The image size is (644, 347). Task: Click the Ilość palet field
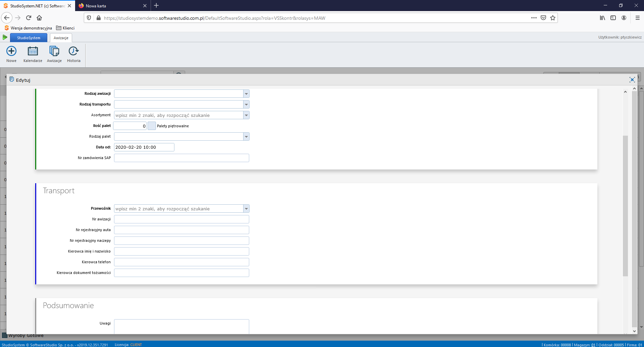click(x=130, y=126)
